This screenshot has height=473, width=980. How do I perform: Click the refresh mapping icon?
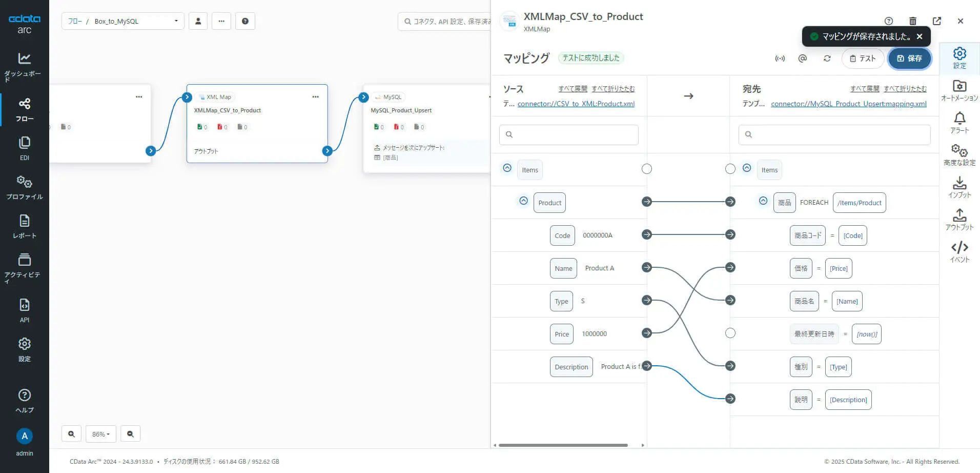click(x=827, y=58)
